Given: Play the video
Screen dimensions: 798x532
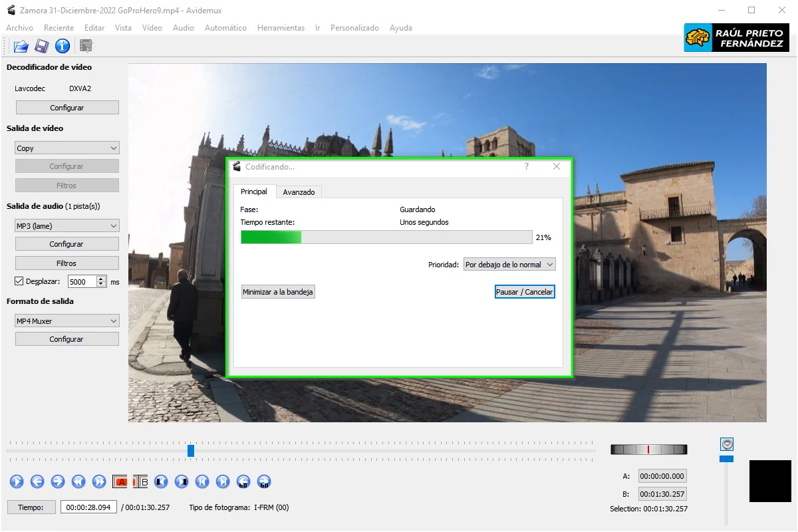Looking at the screenshot, I should [x=16, y=481].
